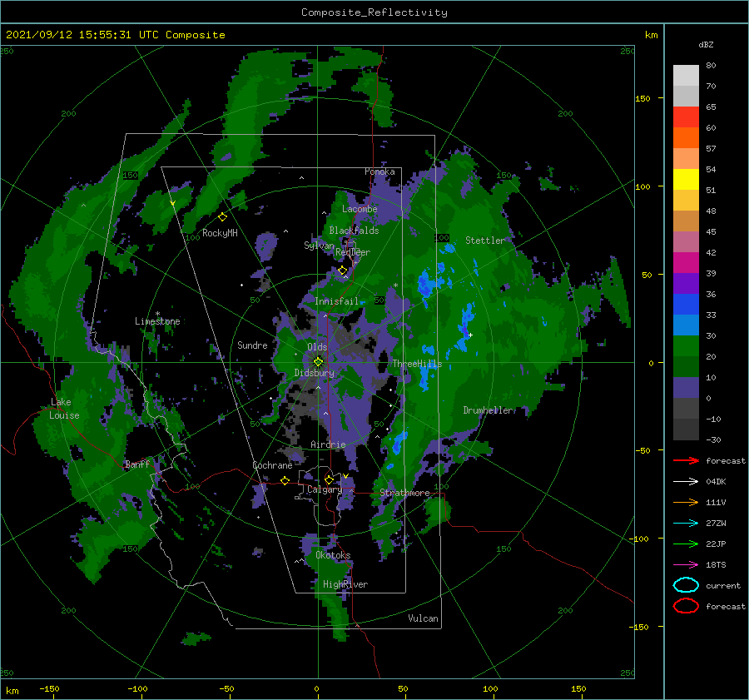Click the Sylvan label on the map
This screenshot has height=700, width=749.
click(x=319, y=246)
